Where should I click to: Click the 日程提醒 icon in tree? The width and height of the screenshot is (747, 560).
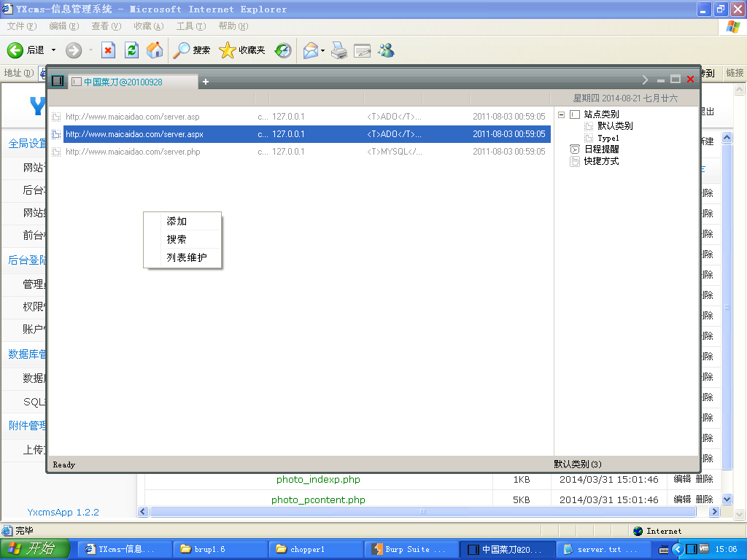point(575,149)
